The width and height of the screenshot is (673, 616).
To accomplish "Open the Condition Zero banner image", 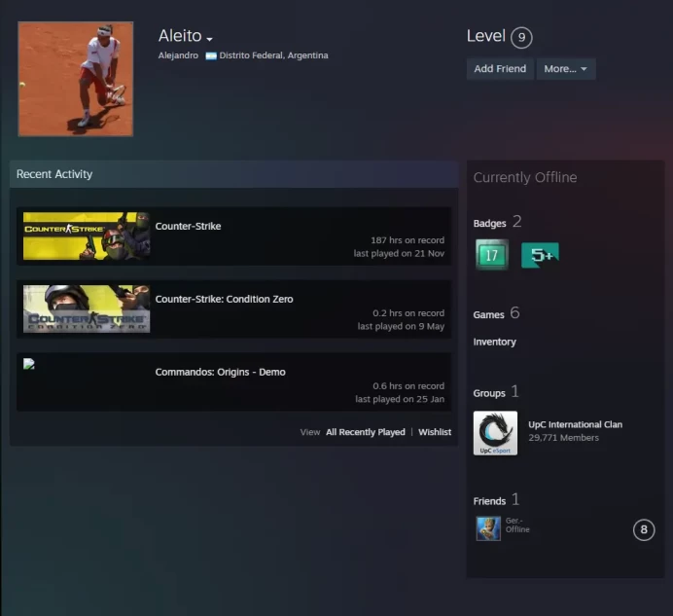I will [x=87, y=308].
